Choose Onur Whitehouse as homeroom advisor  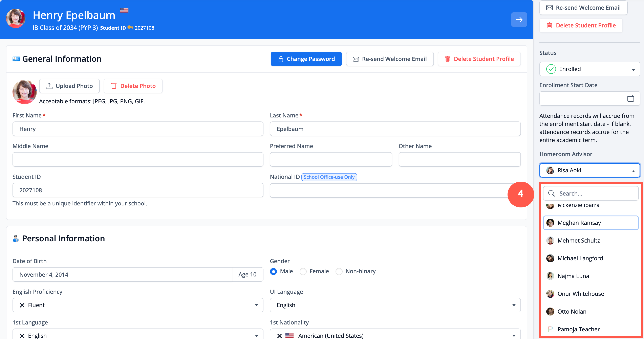580,294
